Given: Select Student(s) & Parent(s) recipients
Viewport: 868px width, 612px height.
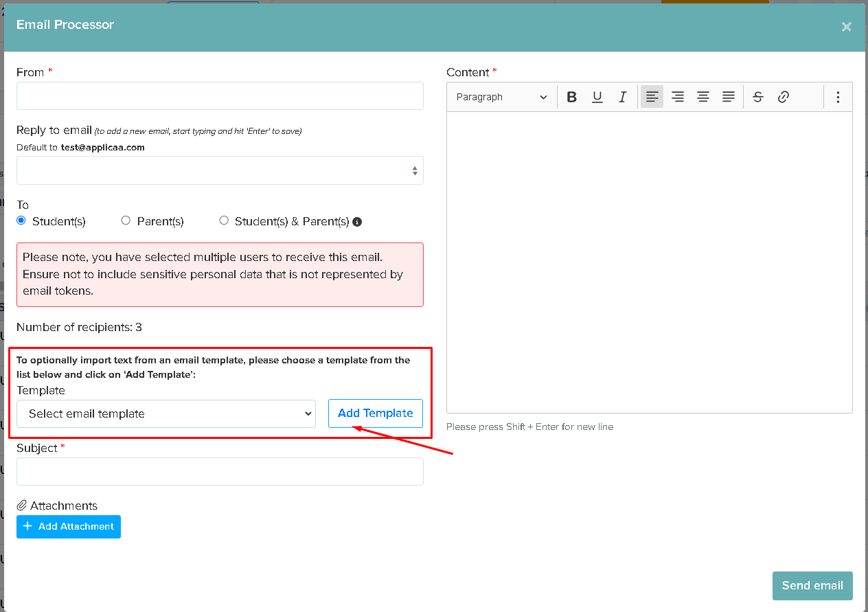Looking at the screenshot, I should coord(224,220).
